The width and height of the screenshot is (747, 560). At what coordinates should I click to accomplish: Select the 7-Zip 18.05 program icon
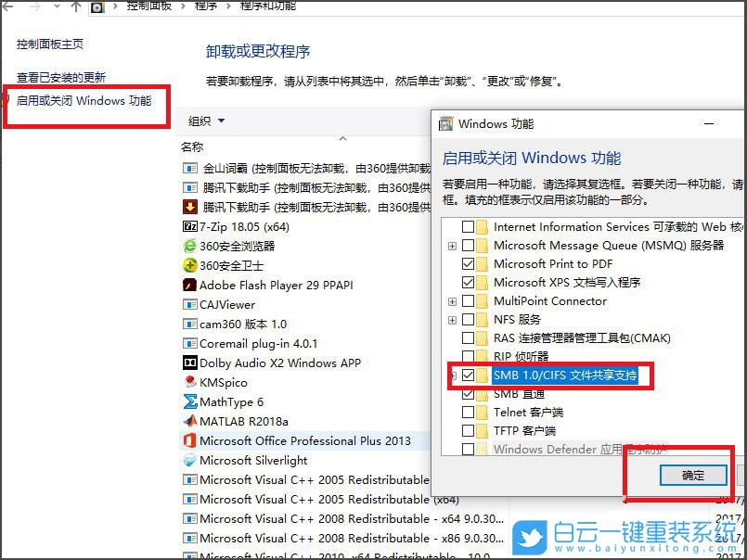[x=190, y=228]
